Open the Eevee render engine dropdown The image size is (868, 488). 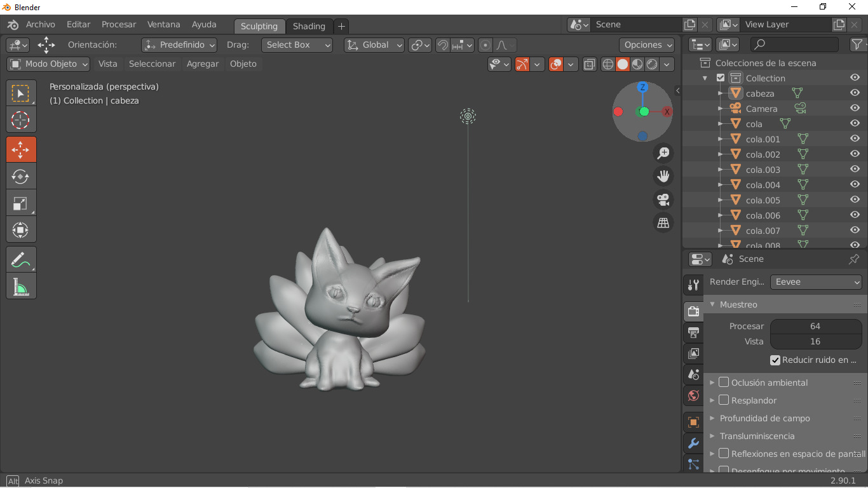[816, 282]
